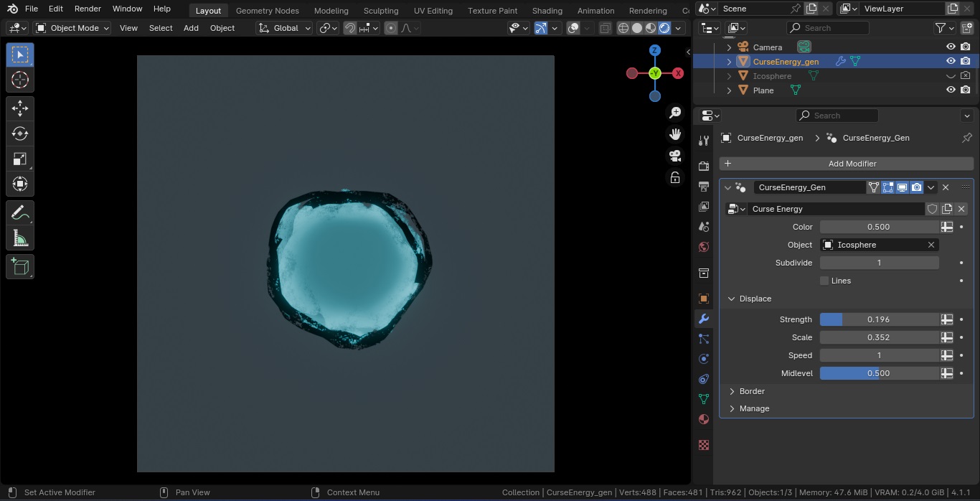Open the Render menu
Viewport: 980px width, 501px height.
coord(88,9)
